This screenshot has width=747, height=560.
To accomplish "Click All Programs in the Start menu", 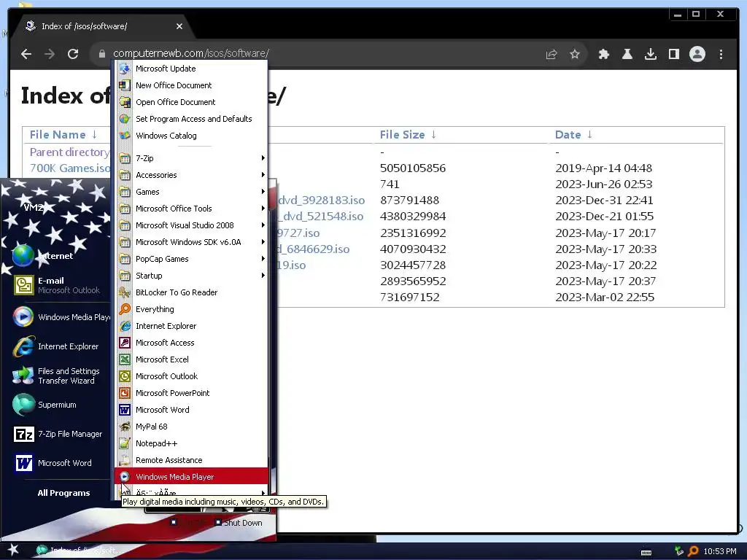I will [63, 493].
